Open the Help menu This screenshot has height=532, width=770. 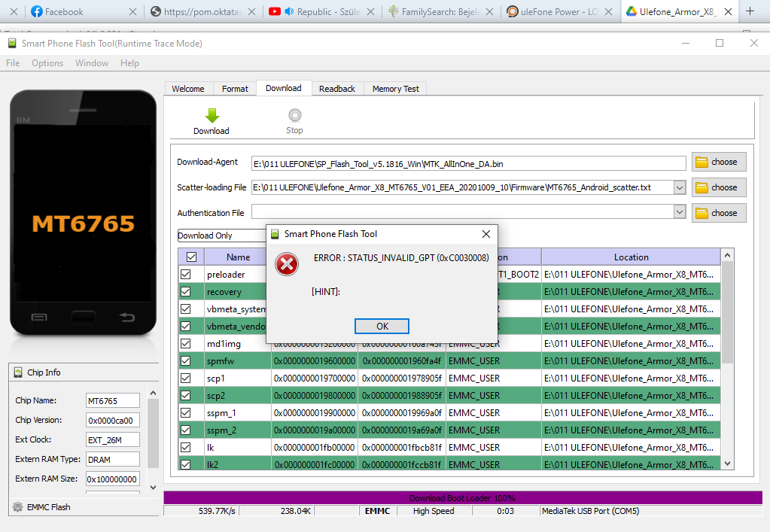(x=129, y=63)
